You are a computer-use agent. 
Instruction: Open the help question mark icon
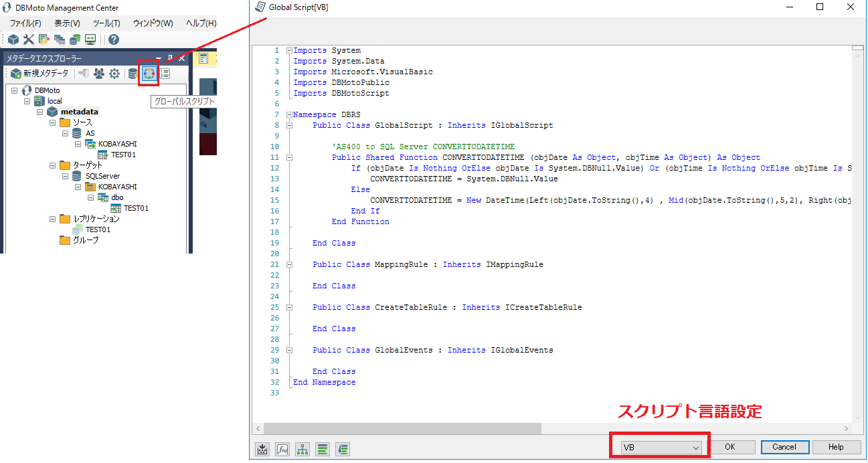coord(114,39)
